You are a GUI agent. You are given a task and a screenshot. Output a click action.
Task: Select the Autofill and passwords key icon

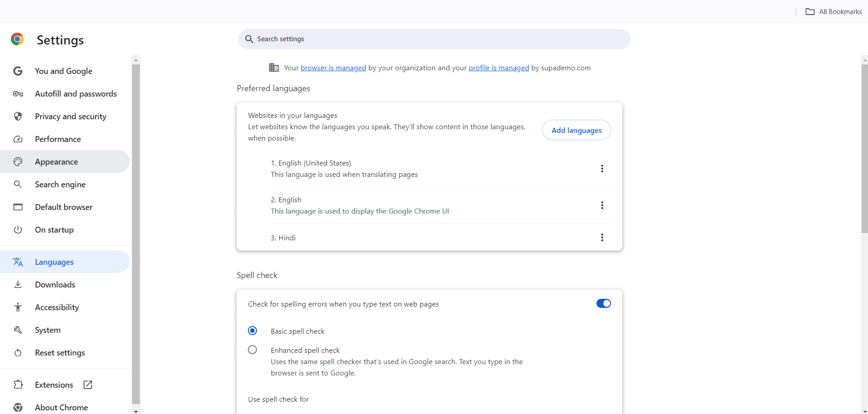pyautogui.click(x=18, y=93)
